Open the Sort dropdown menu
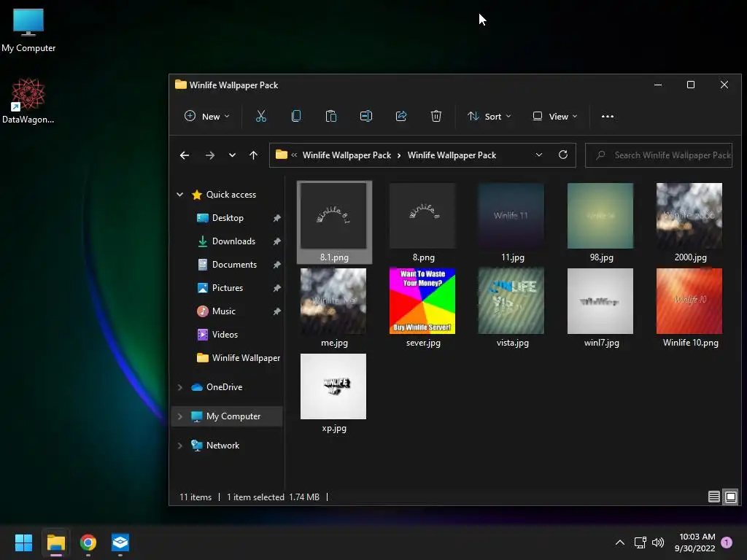 click(489, 116)
